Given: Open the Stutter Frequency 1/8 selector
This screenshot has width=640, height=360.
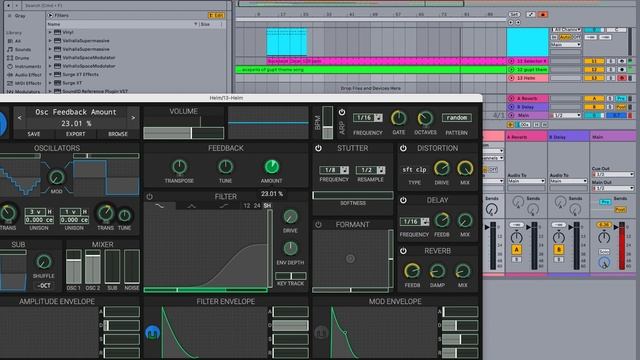Looking at the screenshot, I should click(334, 170).
